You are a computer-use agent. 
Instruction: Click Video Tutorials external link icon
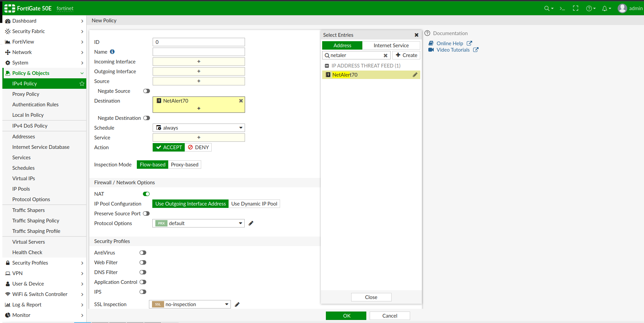476,50
